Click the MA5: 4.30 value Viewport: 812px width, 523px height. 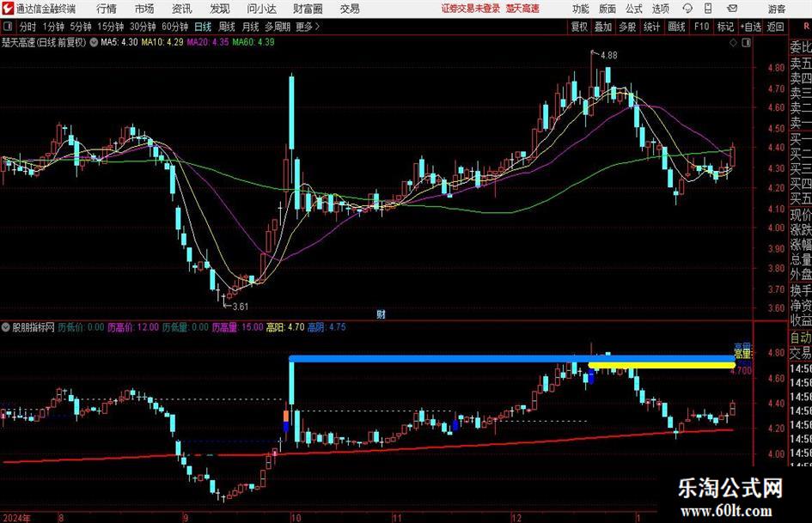pyautogui.click(x=119, y=42)
